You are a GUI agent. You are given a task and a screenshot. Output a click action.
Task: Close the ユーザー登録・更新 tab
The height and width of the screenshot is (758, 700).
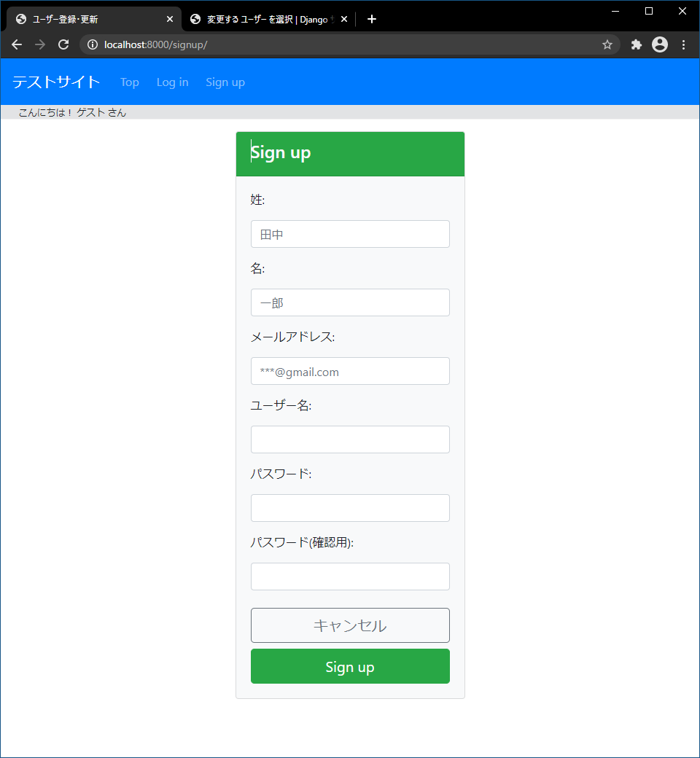coord(170,19)
